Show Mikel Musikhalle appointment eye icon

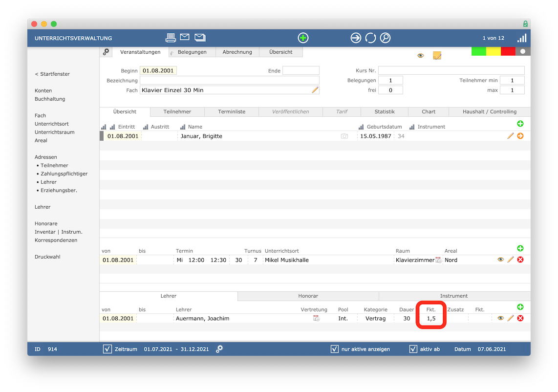pyautogui.click(x=500, y=260)
